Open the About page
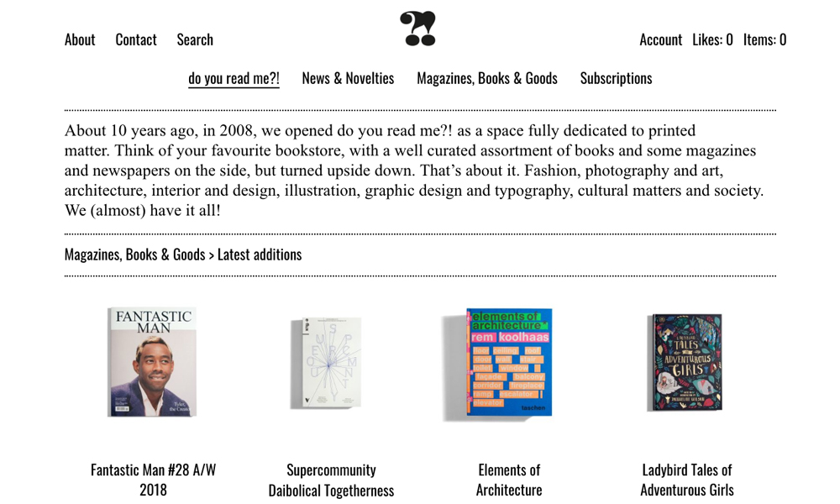This screenshot has width=840, height=504. click(80, 39)
